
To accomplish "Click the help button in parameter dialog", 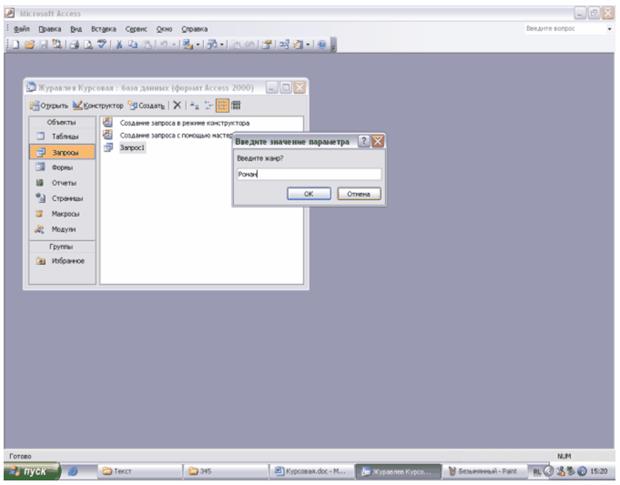I will 364,141.
